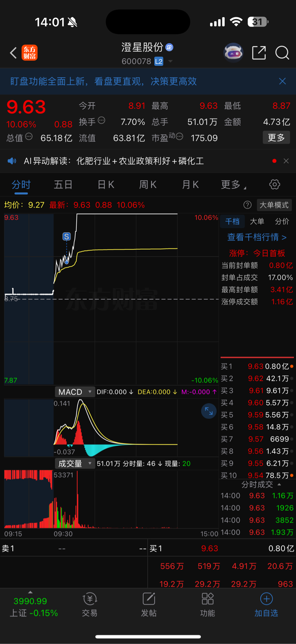This screenshot has height=644, width=296.
Task: Open the 交易 trade icon
Action: pyautogui.click(x=89, y=605)
